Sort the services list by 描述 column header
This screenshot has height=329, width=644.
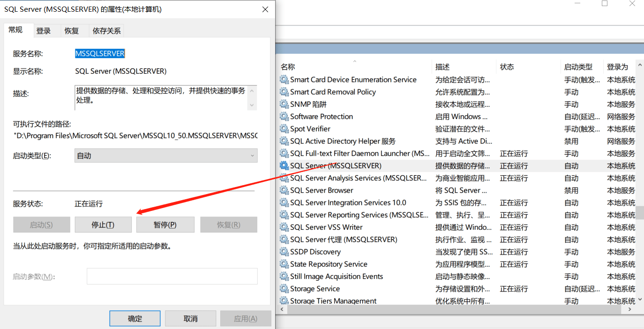tap(442, 67)
